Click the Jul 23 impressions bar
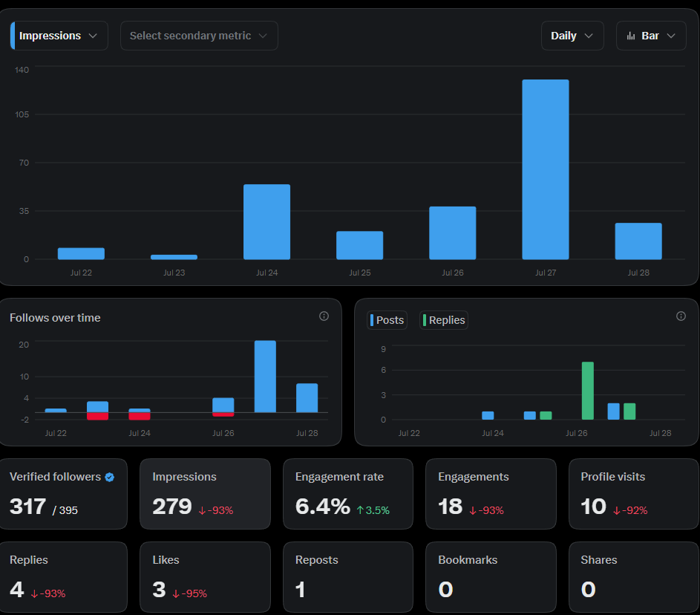 (x=174, y=257)
